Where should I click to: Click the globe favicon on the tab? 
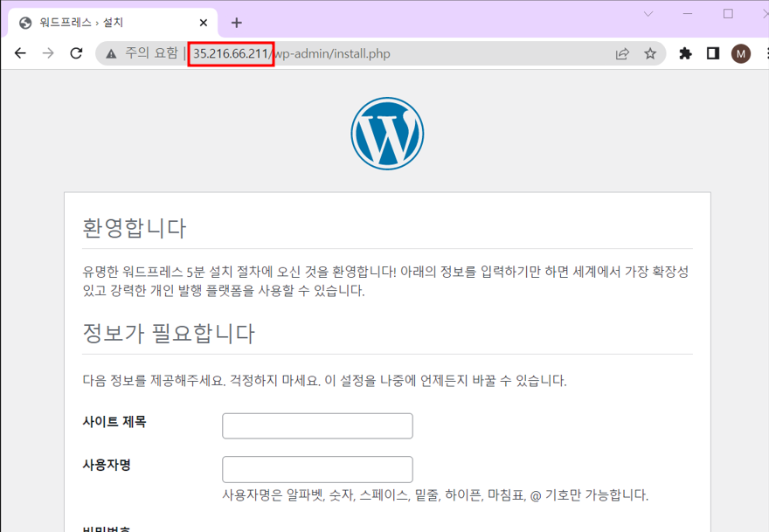[x=25, y=23]
